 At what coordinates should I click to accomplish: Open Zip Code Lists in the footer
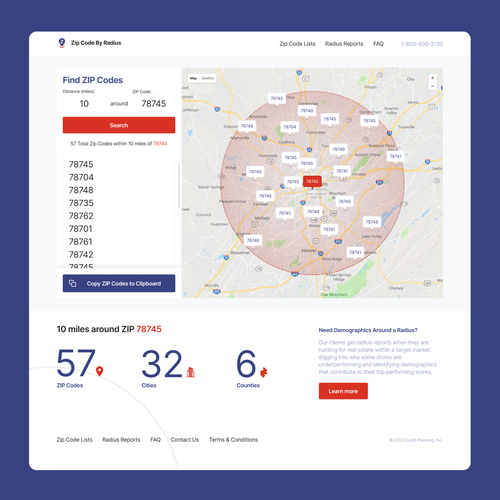click(x=74, y=440)
